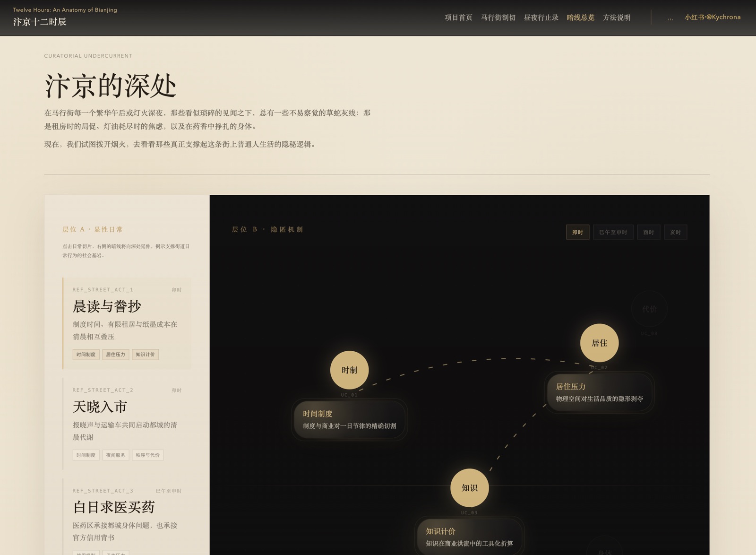Click the 汴京的深处 page heading

[111, 86]
